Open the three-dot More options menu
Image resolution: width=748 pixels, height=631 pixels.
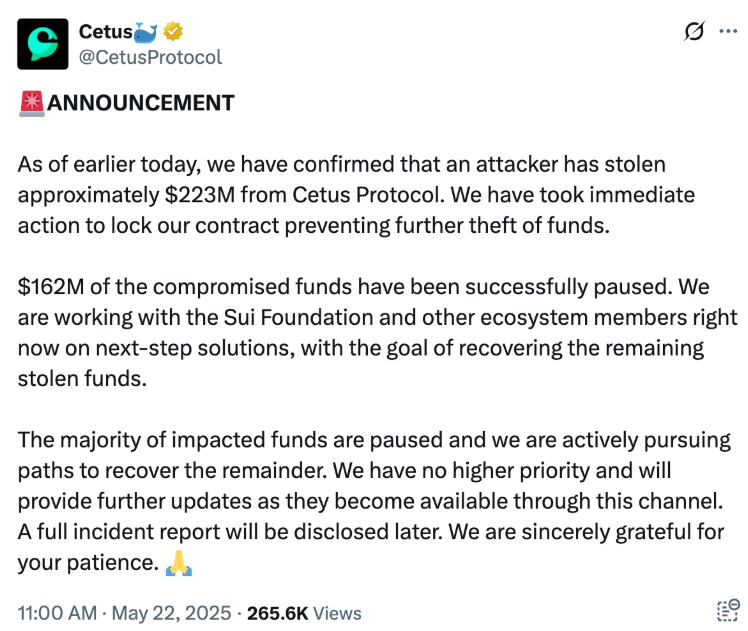coord(728,32)
